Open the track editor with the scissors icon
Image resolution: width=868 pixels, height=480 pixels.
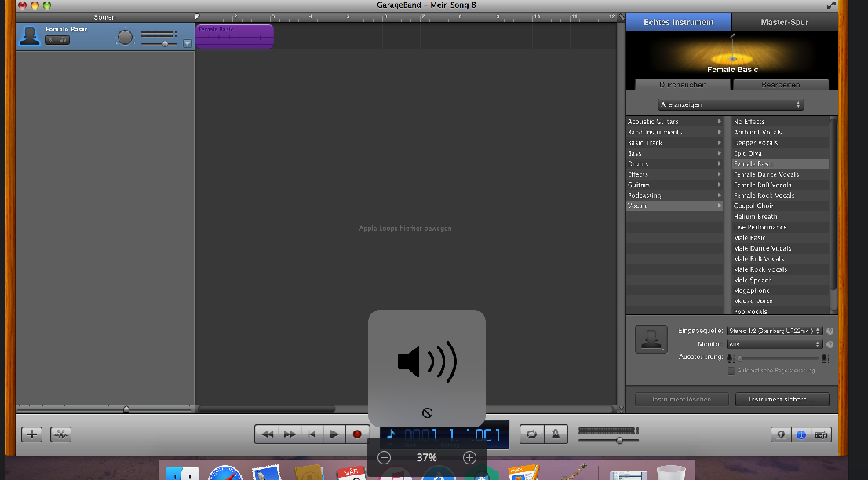[x=61, y=434]
